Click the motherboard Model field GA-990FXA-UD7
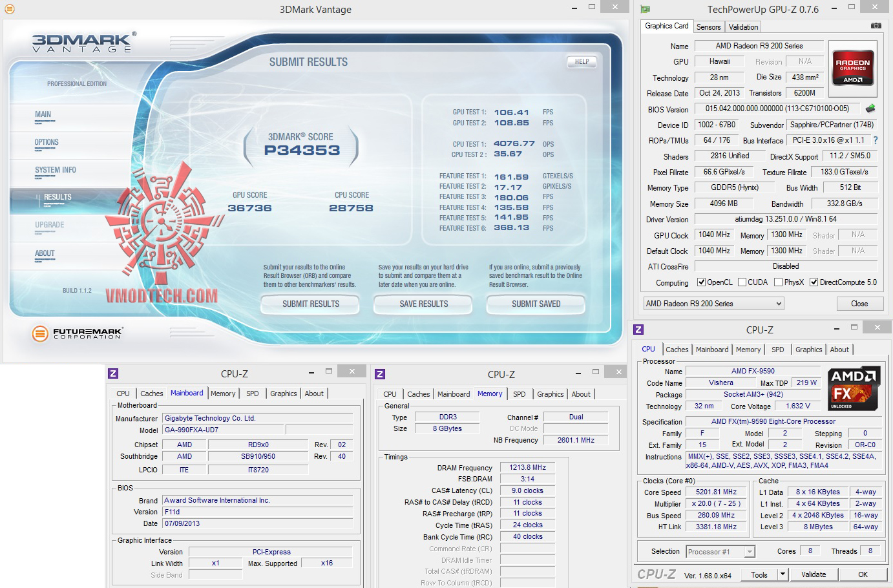 tap(223, 430)
